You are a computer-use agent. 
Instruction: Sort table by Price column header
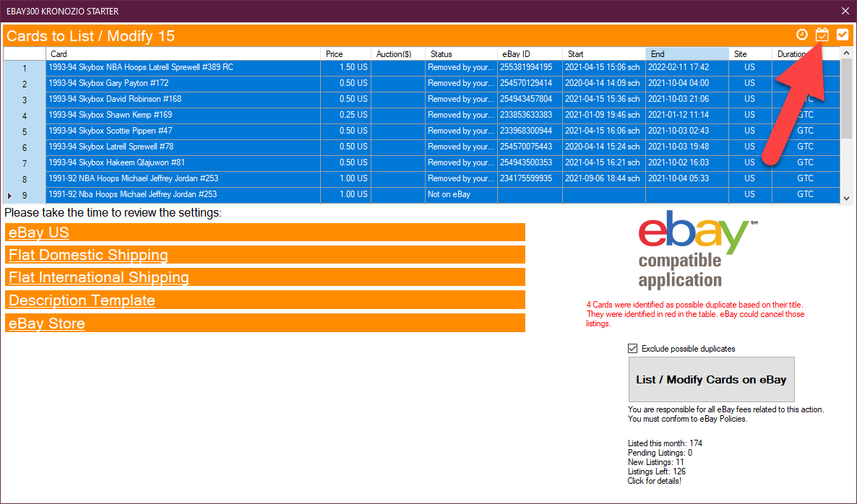[x=345, y=54]
